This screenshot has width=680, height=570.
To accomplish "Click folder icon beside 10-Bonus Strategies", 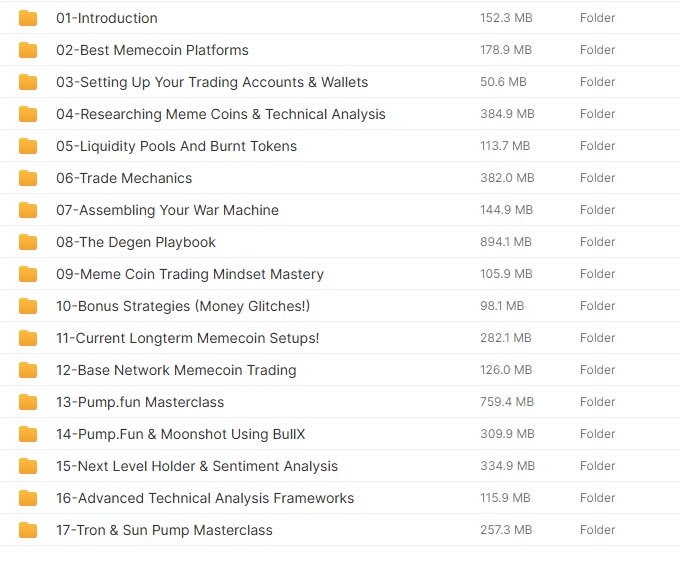I will (x=28, y=306).
